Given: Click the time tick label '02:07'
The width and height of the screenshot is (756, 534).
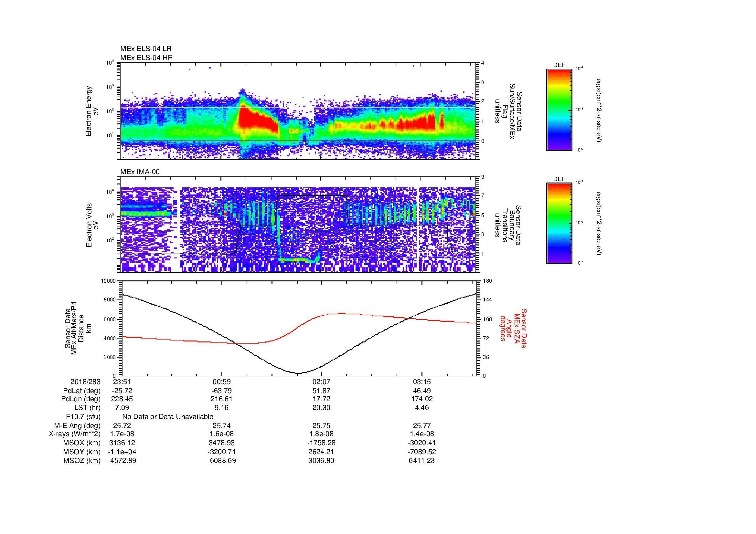Looking at the screenshot, I should click(x=321, y=382).
